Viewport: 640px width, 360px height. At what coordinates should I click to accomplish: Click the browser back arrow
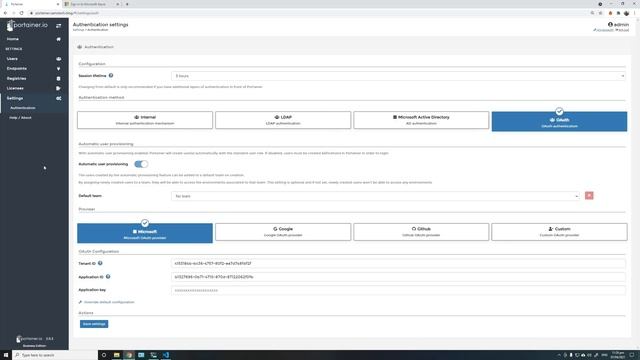coord(5,13)
